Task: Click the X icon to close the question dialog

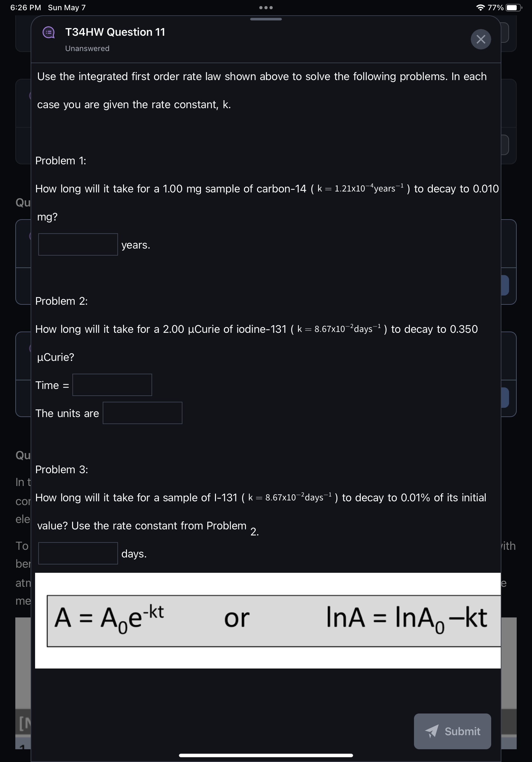Action: point(481,39)
